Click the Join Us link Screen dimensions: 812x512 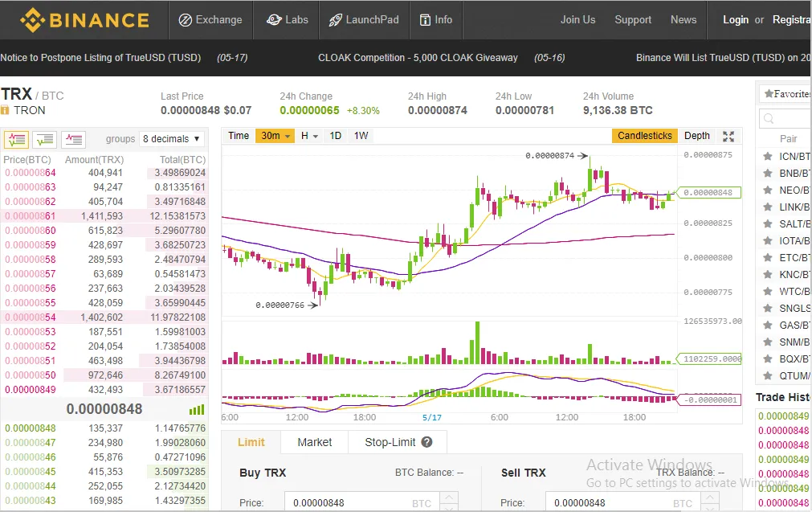(578, 19)
